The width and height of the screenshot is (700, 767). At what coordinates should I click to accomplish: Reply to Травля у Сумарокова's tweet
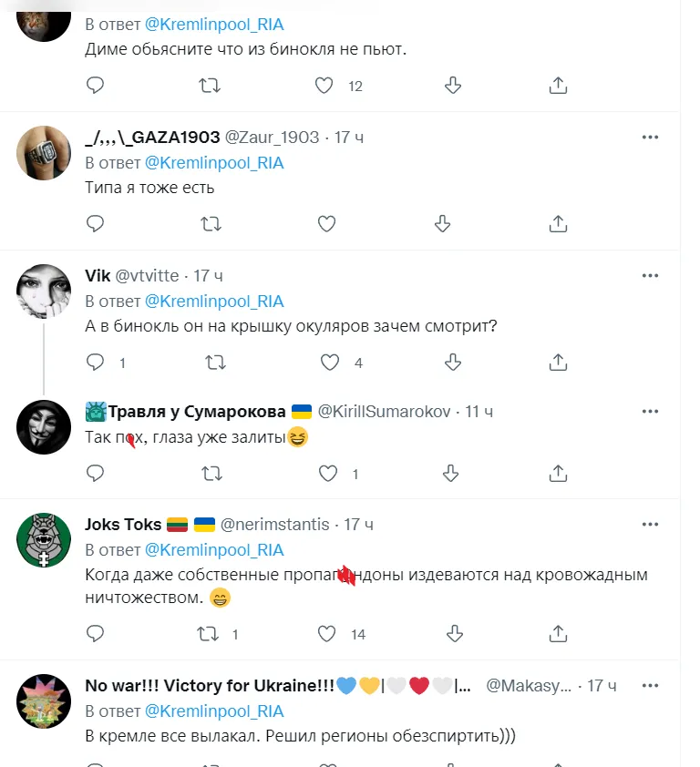95,473
